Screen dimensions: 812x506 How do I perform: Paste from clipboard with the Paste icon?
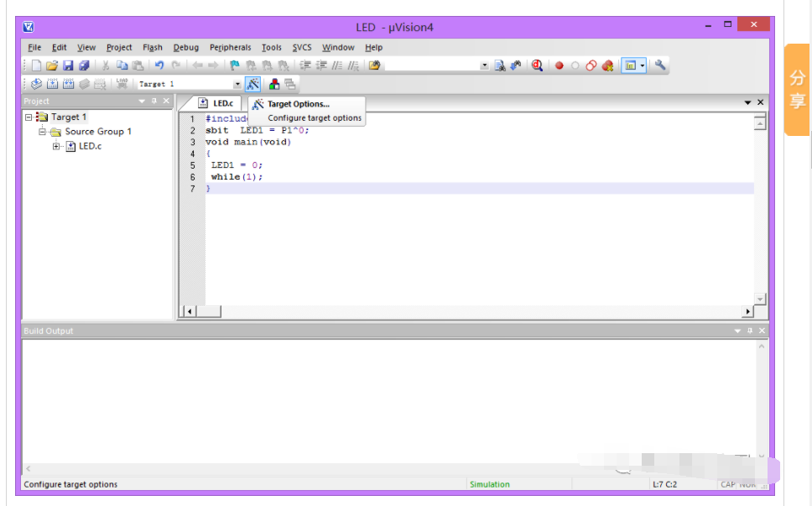click(138, 65)
